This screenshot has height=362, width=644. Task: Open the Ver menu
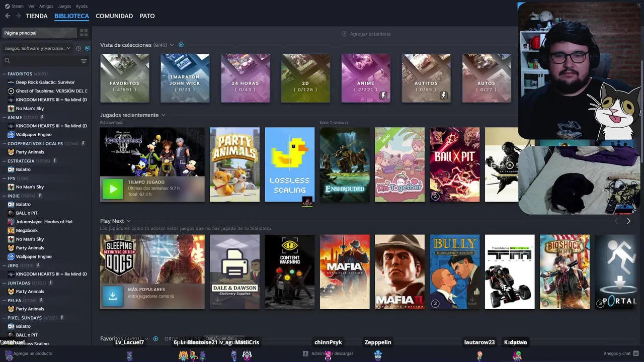(31, 6)
